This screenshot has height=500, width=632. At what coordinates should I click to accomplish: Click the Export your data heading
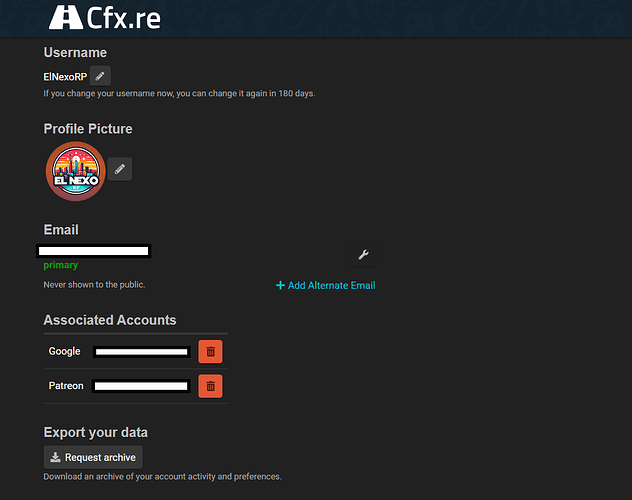pos(96,432)
